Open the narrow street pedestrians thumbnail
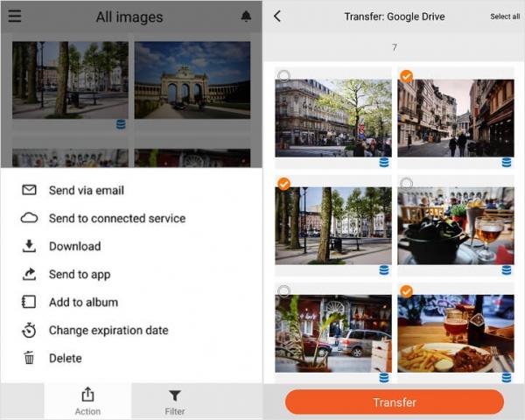This screenshot has width=525, height=420. (456, 118)
